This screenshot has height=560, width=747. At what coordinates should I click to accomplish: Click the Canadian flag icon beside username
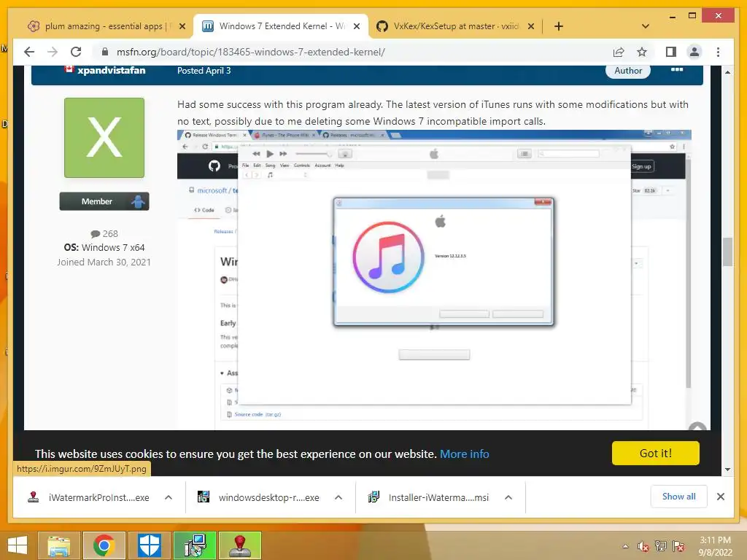pyautogui.click(x=69, y=69)
